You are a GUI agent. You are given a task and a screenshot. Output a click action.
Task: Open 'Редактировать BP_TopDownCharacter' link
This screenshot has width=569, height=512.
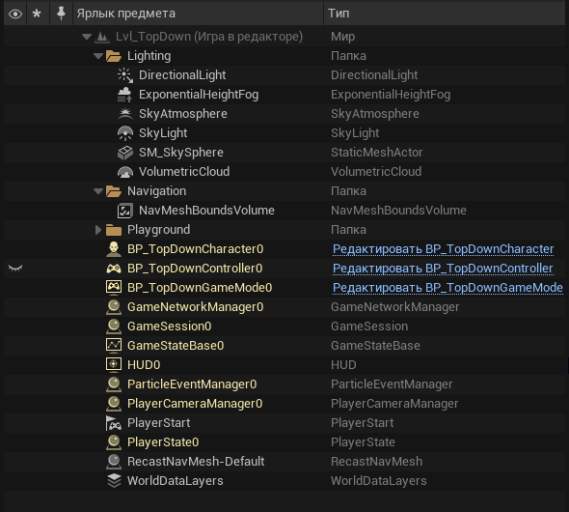coord(443,249)
